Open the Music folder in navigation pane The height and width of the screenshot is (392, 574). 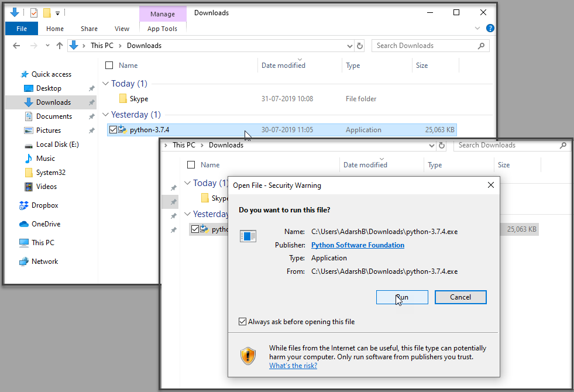tap(46, 159)
